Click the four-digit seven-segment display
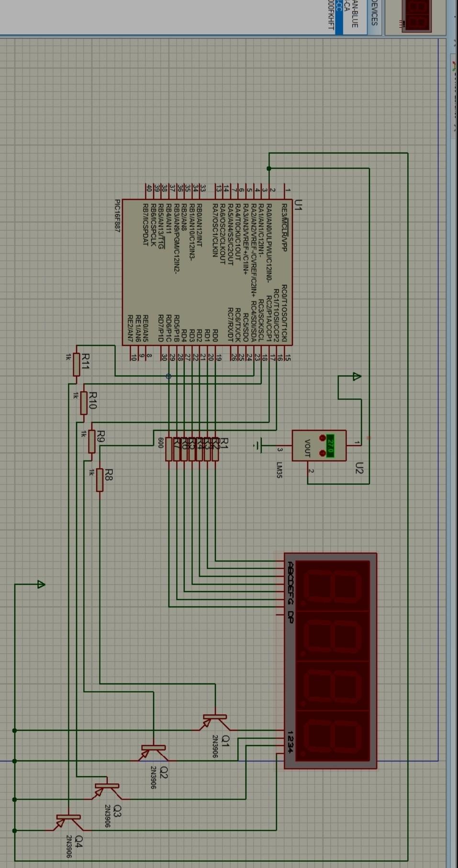This screenshot has height=868, width=458. pyautogui.click(x=330, y=661)
